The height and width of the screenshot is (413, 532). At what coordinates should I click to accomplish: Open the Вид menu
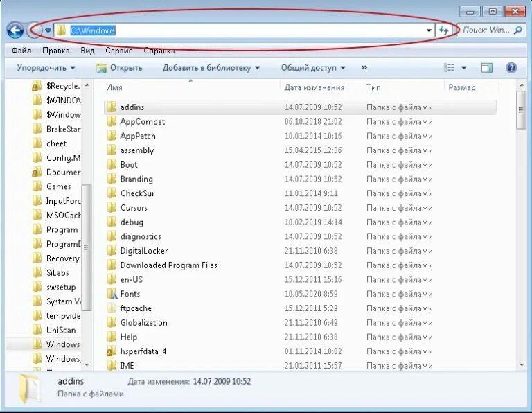pos(87,51)
